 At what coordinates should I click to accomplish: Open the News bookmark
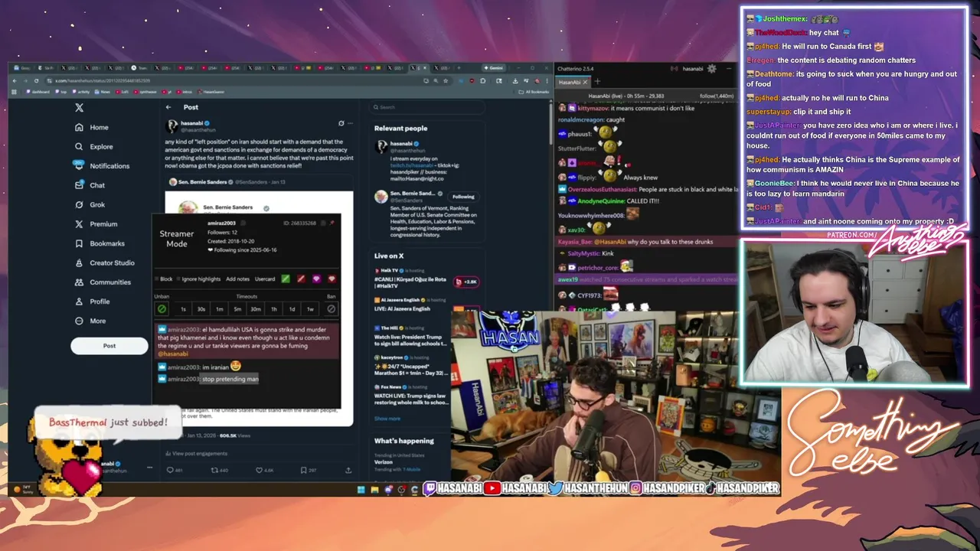[103, 92]
